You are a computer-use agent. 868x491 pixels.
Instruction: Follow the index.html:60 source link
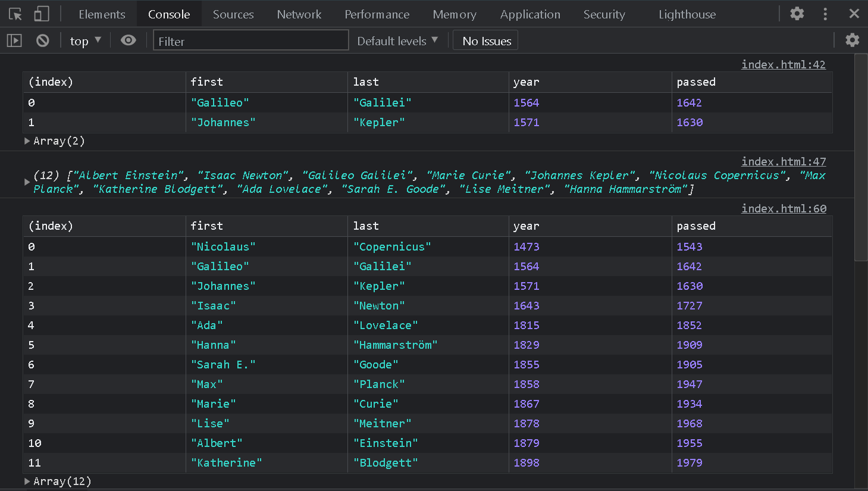(x=783, y=208)
